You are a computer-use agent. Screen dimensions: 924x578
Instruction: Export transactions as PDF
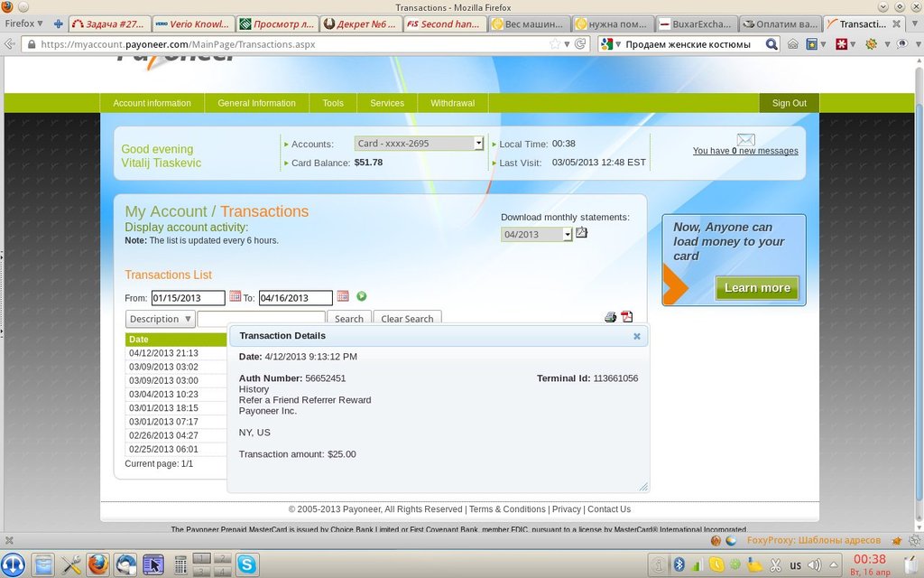tap(627, 317)
